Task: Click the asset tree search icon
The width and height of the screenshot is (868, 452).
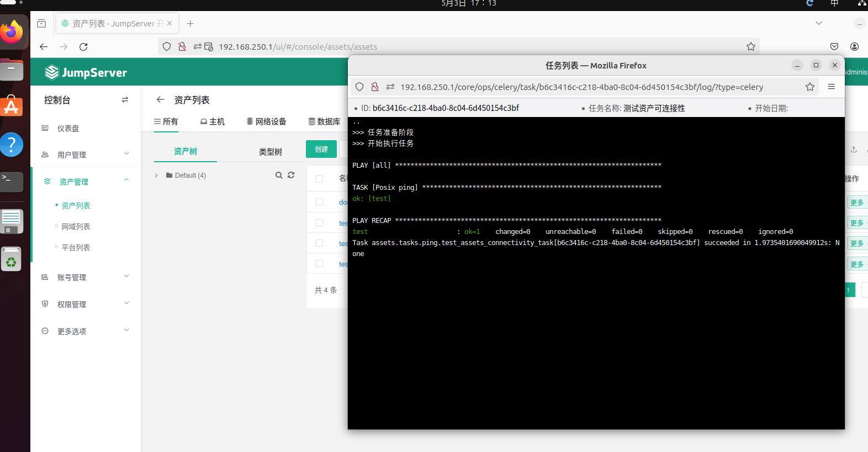Action: coord(279,175)
